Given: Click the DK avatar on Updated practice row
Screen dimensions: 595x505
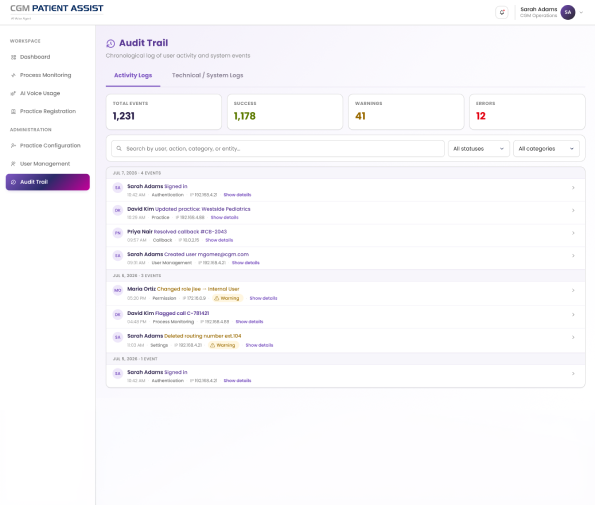Looking at the screenshot, I should (x=118, y=210).
